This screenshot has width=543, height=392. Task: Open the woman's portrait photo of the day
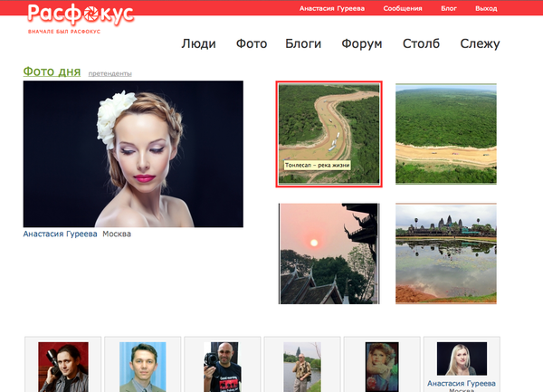133,154
